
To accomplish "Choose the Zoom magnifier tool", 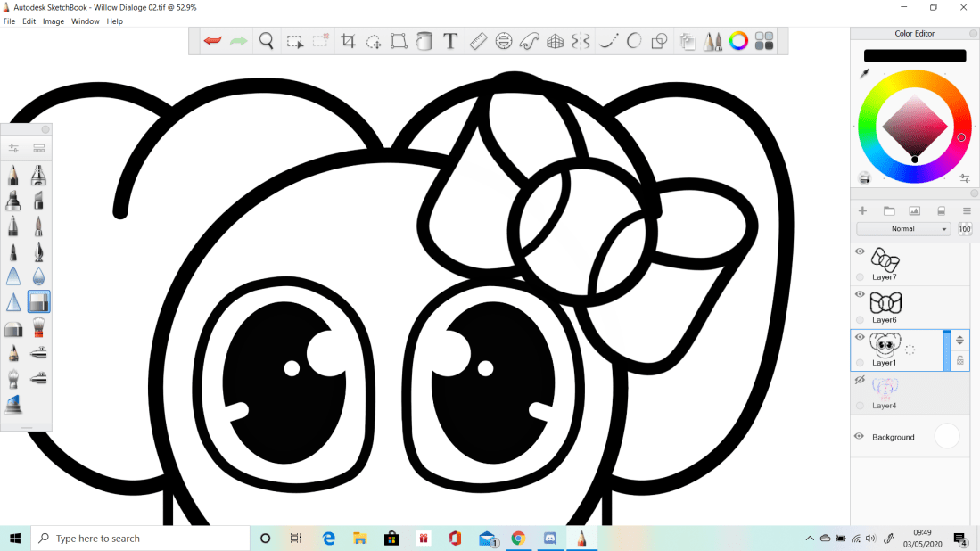I will [266, 41].
